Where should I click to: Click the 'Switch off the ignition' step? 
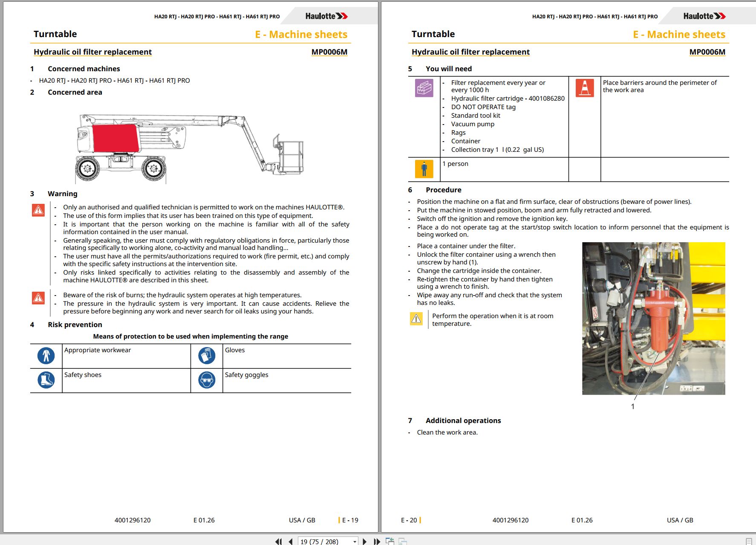coord(492,219)
